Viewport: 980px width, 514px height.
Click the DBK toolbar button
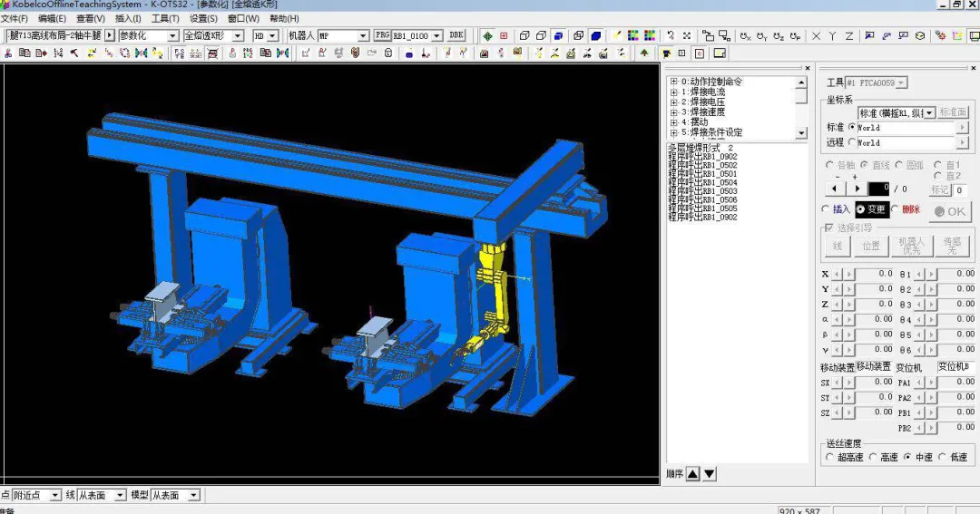[456, 36]
